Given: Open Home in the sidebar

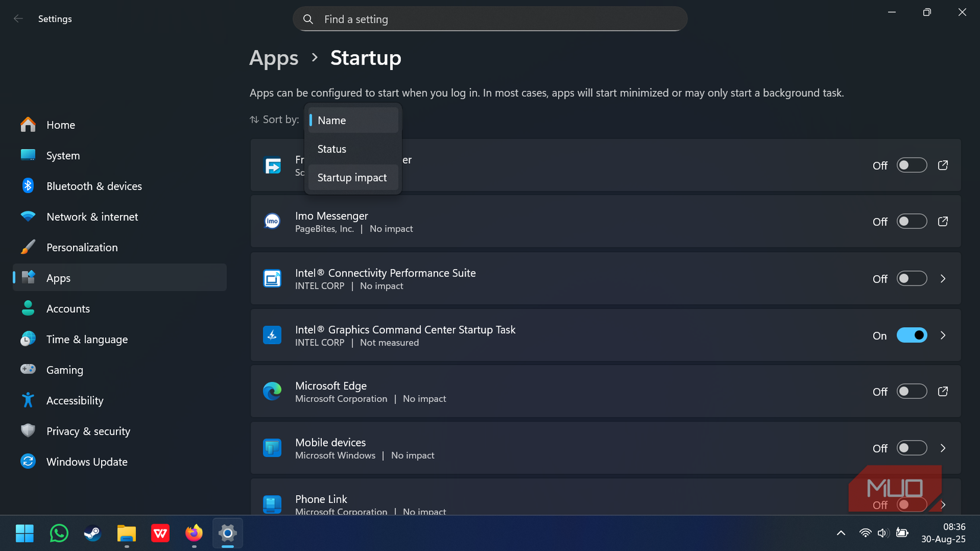Looking at the screenshot, I should [61, 125].
